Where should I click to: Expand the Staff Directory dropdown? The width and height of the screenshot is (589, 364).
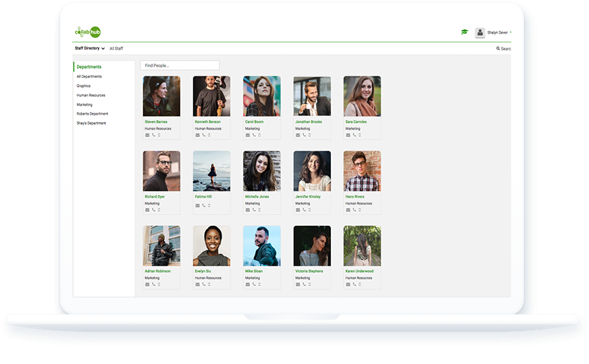pos(90,48)
